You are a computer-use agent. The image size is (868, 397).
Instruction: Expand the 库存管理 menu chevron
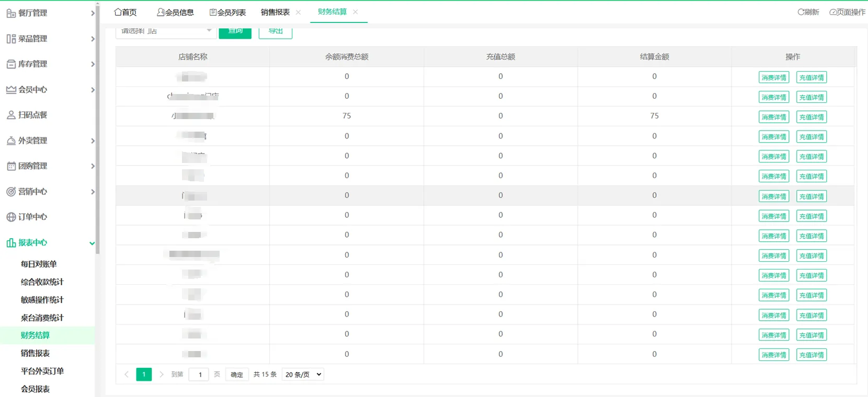tap(93, 64)
